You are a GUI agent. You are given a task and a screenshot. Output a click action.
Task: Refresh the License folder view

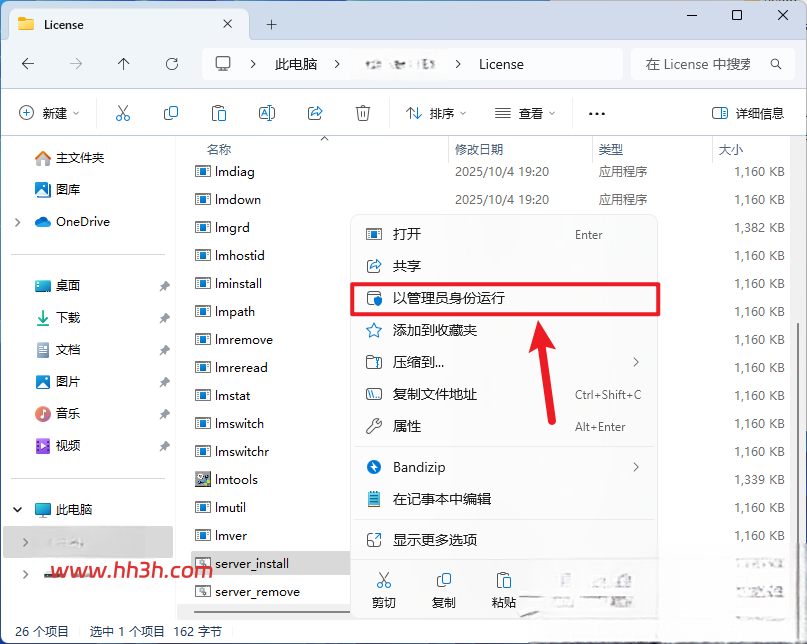point(172,64)
